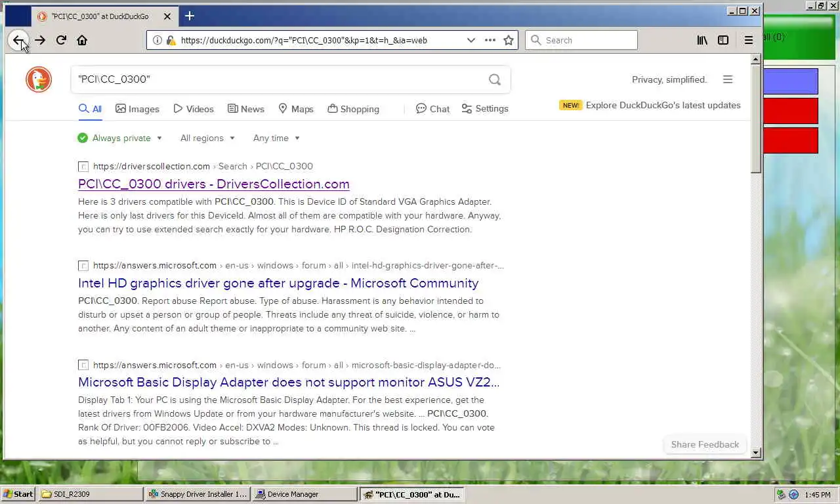This screenshot has width=840, height=504.
Task: Switch to Snappy Driver Installer taskbar button
Action: point(198,494)
